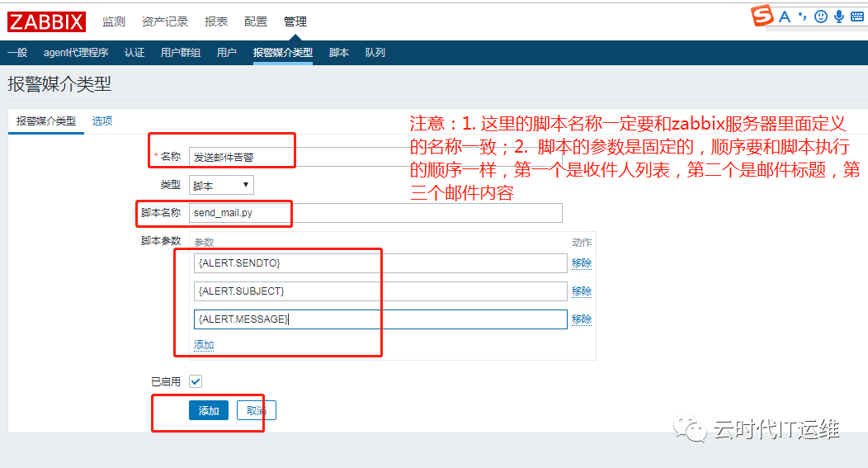This screenshot has width=868, height=468.
Task: Remove the {ALERT.SENDTO} parameter via 移除
Action: pos(582,263)
